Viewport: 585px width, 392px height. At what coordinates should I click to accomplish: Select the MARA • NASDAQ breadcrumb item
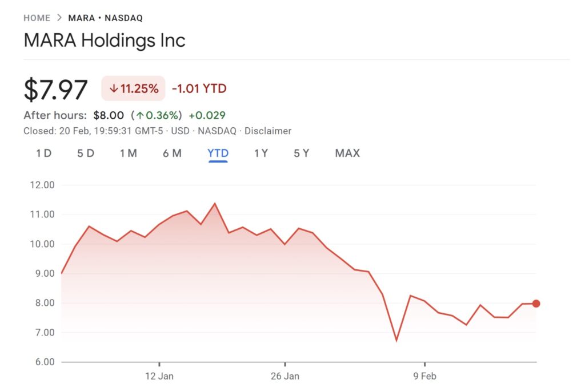(x=105, y=18)
